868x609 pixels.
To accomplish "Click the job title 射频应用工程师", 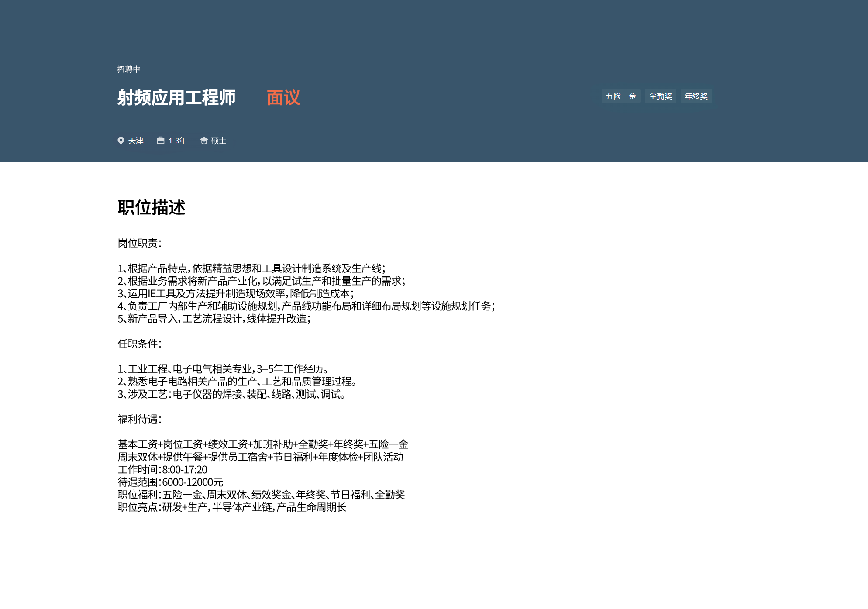I will (x=176, y=97).
